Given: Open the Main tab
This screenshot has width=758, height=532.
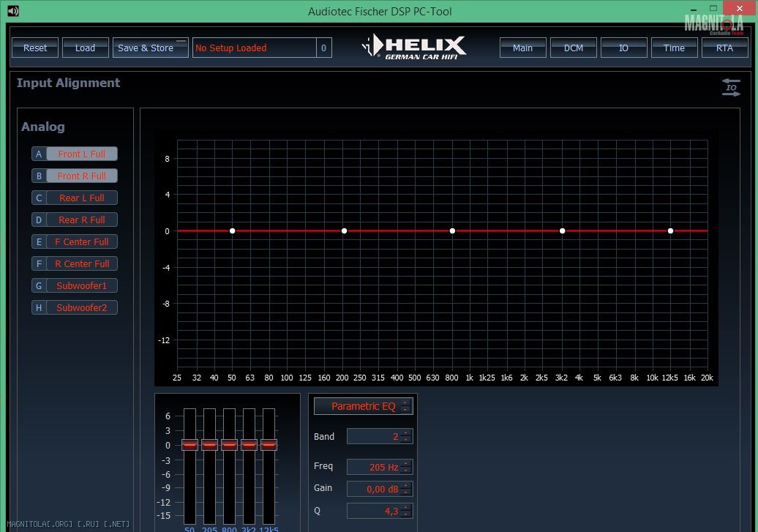Looking at the screenshot, I should pyautogui.click(x=522, y=48).
